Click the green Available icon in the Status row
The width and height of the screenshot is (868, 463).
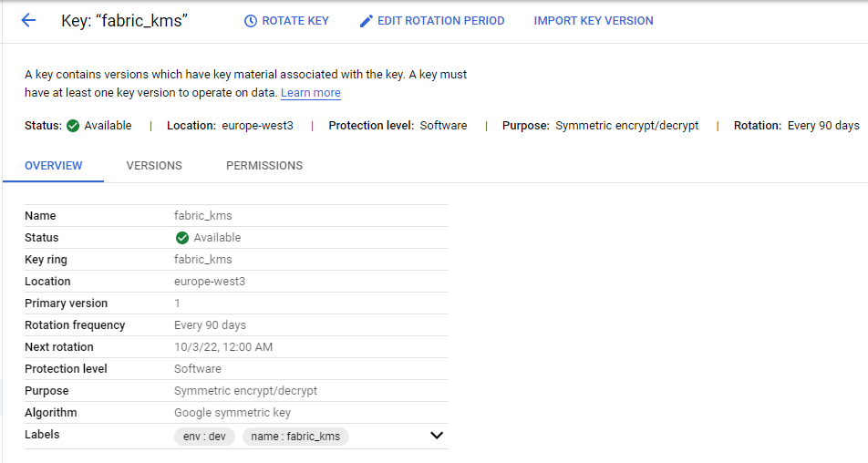(x=182, y=238)
